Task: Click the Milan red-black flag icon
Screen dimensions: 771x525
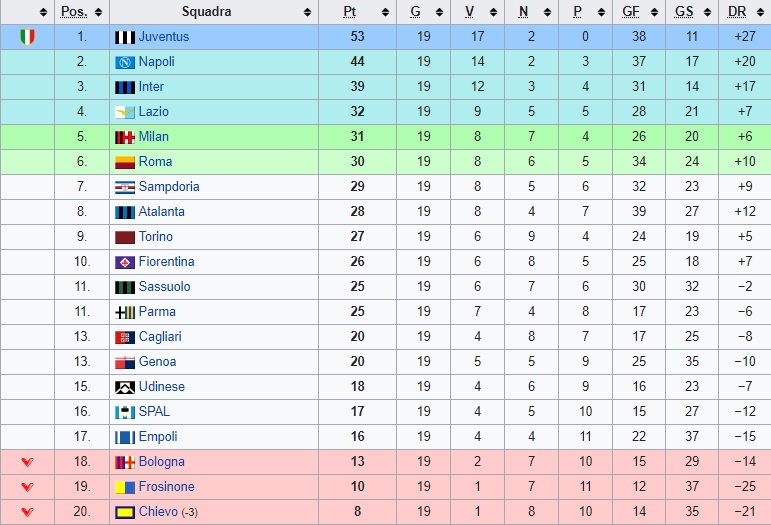Action: 124,138
